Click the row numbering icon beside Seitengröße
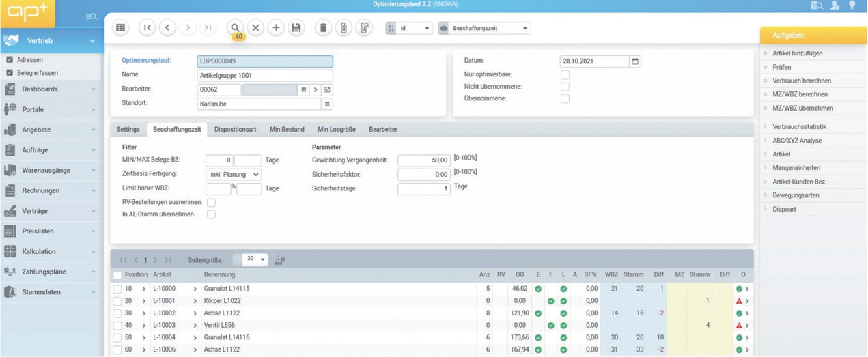This screenshot has width=868, height=357. tap(280, 260)
